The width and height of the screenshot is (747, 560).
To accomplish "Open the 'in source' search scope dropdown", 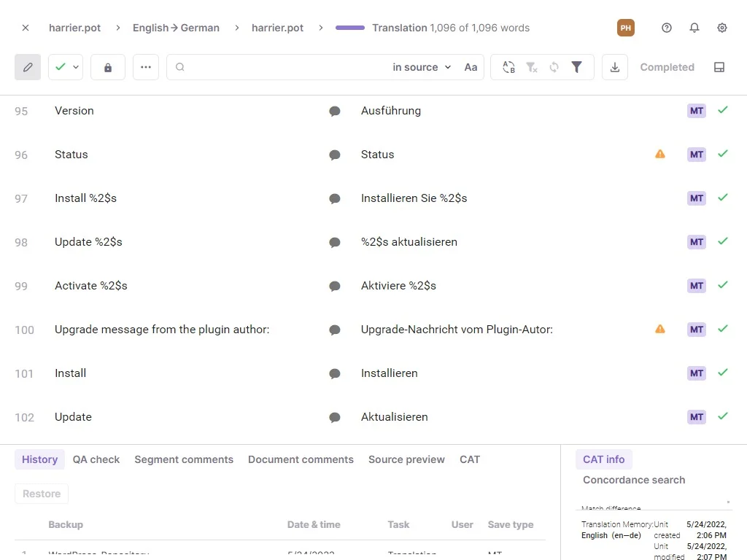I will click(422, 67).
